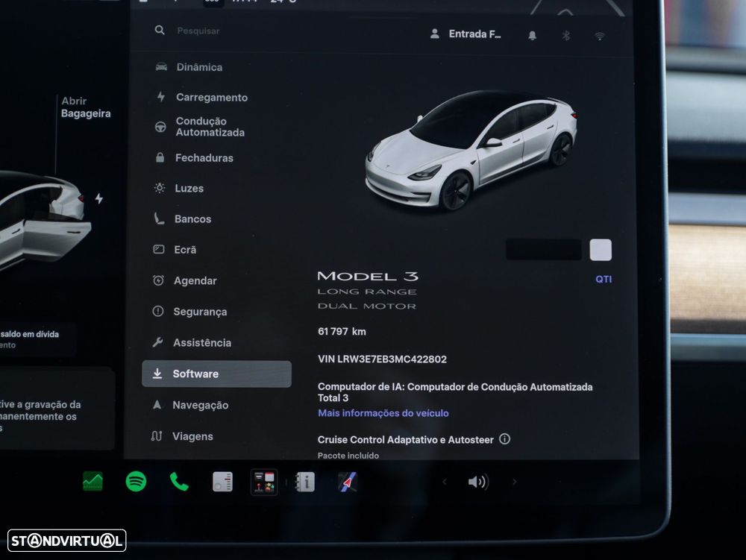
Task: Tap Abrir Bagageira trunk button
Action: 86,107
